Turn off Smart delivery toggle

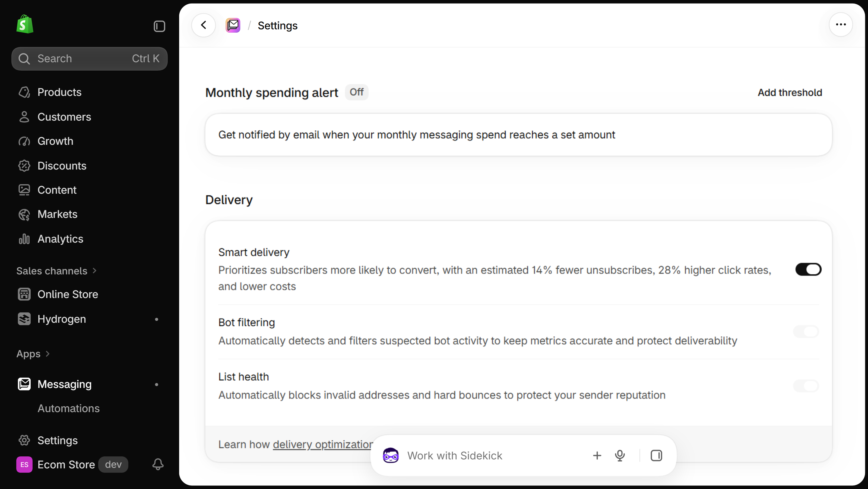pyautogui.click(x=808, y=269)
